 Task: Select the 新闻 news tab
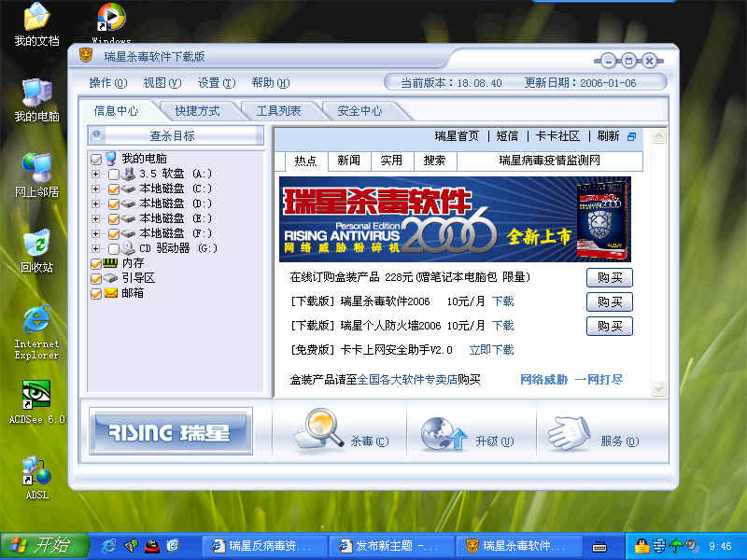click(349, 161)
